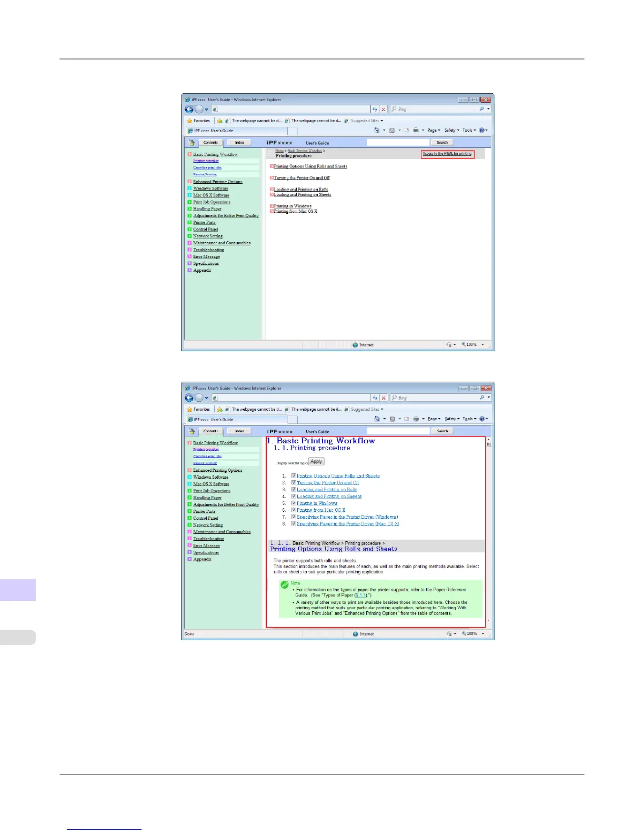Screen dimensions: 644x834
Task: Click Access to the HTML for printing link
Action: (447, 154)
